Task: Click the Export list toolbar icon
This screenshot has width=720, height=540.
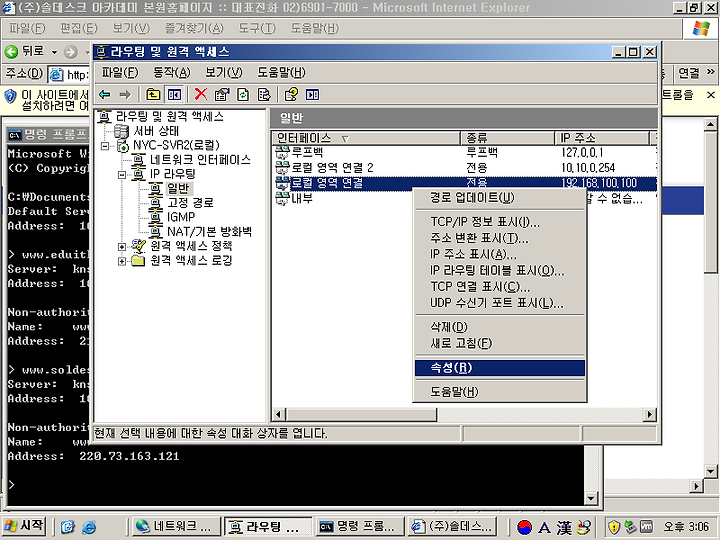Action: (264, 95)
